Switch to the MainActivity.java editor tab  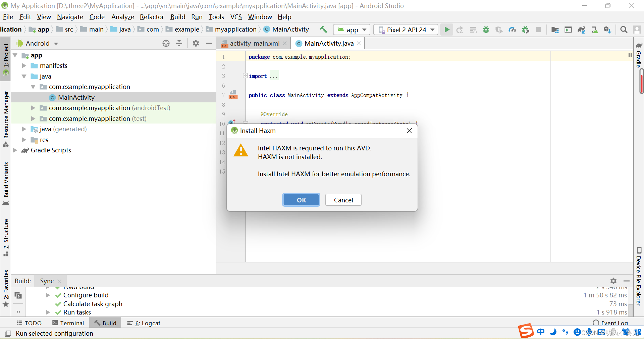pyautogui.click(x=328, y=43)
